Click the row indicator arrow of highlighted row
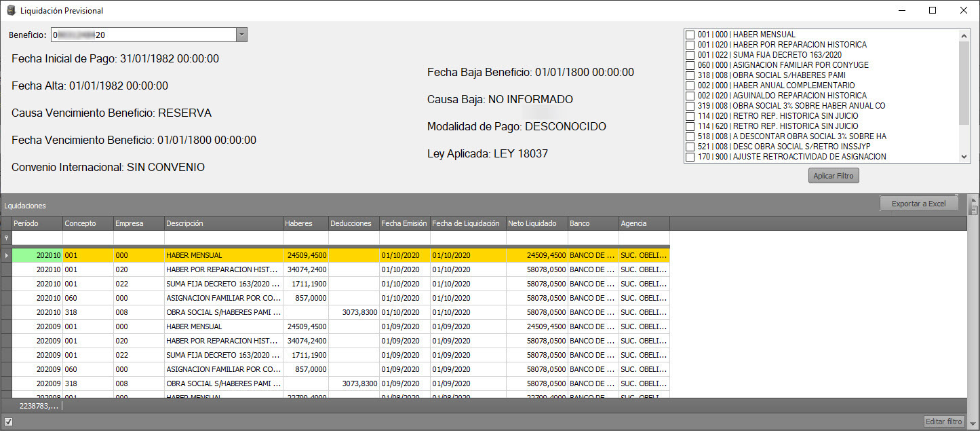 [x=6, y=255]
